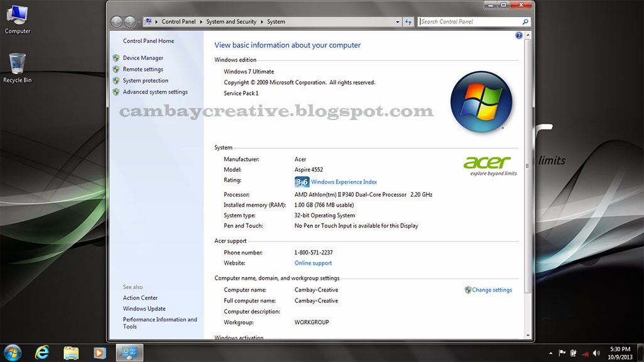Open Windows Update under See also
Image resolution: width=644 pixels, height=362 pixels.
click(144, 309)
